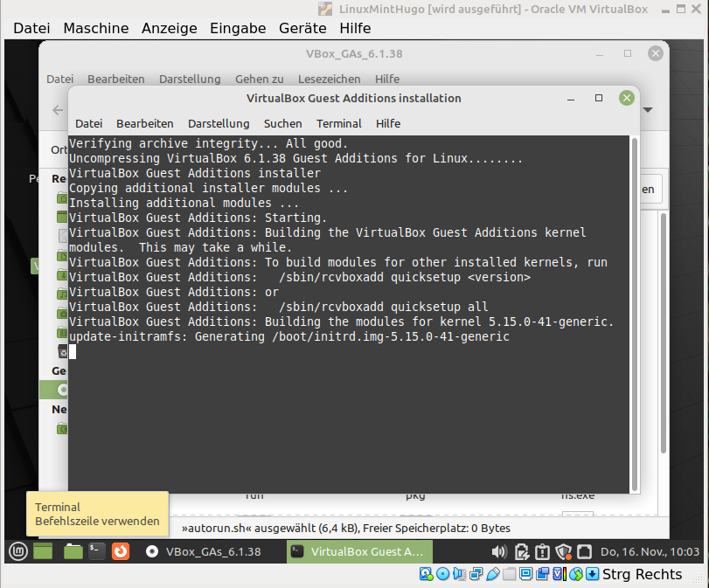Maximize the Guest Additions installation window
709x588 pixels.
pyautogui.click(x=599, y=98)
